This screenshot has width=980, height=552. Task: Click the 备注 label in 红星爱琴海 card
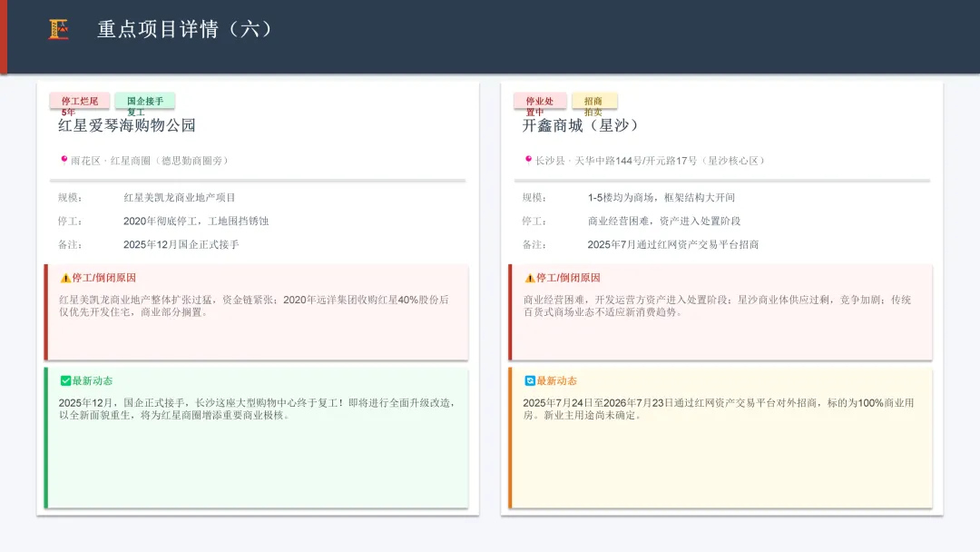pyautogui.click(x=70, y=245)
